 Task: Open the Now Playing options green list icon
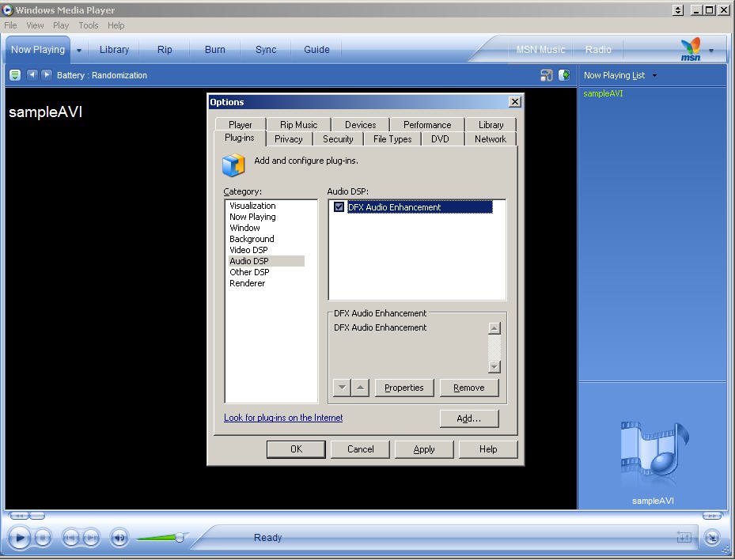[15, 75]
